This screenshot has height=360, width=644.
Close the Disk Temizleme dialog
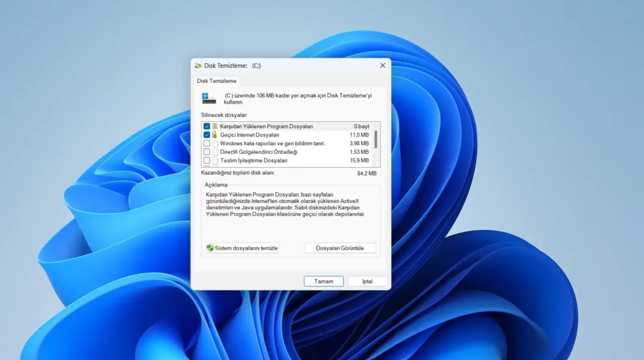click(x=382, y=66)
